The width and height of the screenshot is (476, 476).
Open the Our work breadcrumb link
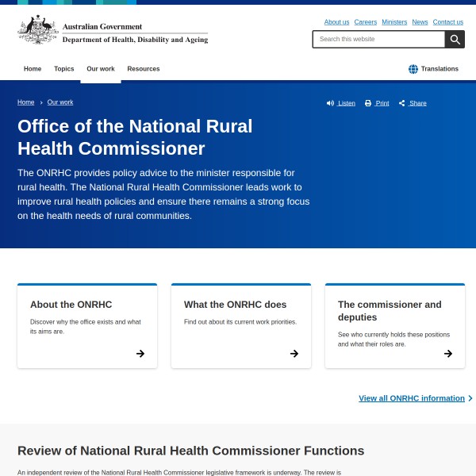click(x=60, y=102)
